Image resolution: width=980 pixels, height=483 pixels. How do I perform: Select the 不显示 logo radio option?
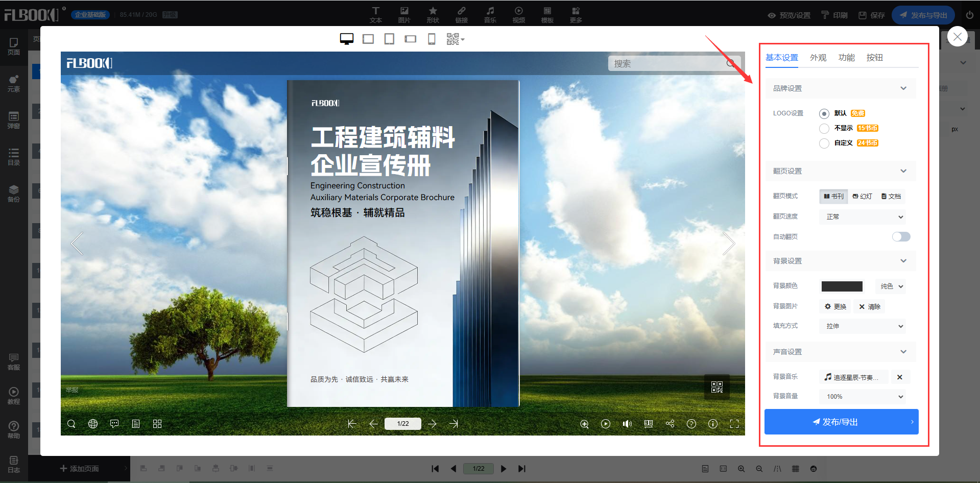pyautogui.click(x=824, y=129)
